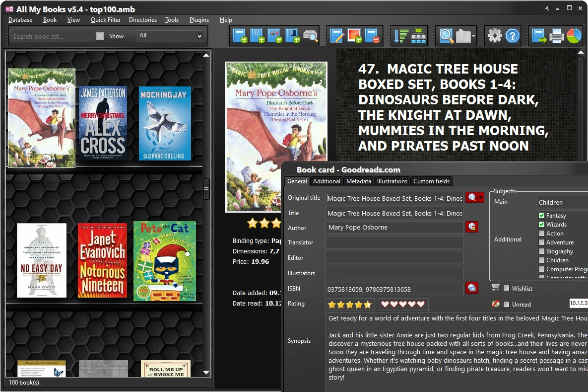Click the bookshelf scroll down arrow
The image size is (588, 392).
pyautogui.click(x=206, y=373)
